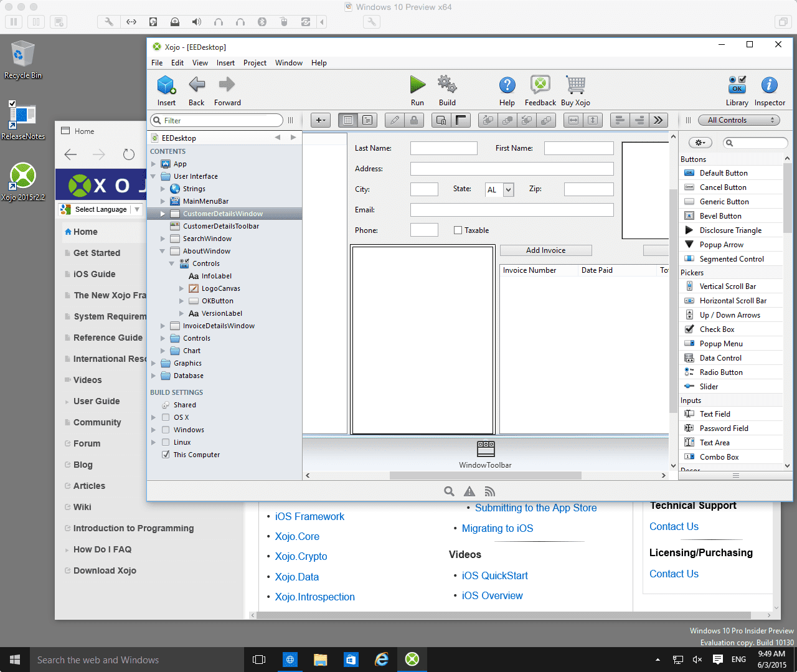Toggle the Taxable checkbox
The image size is (797, 672).
point(458,230)
